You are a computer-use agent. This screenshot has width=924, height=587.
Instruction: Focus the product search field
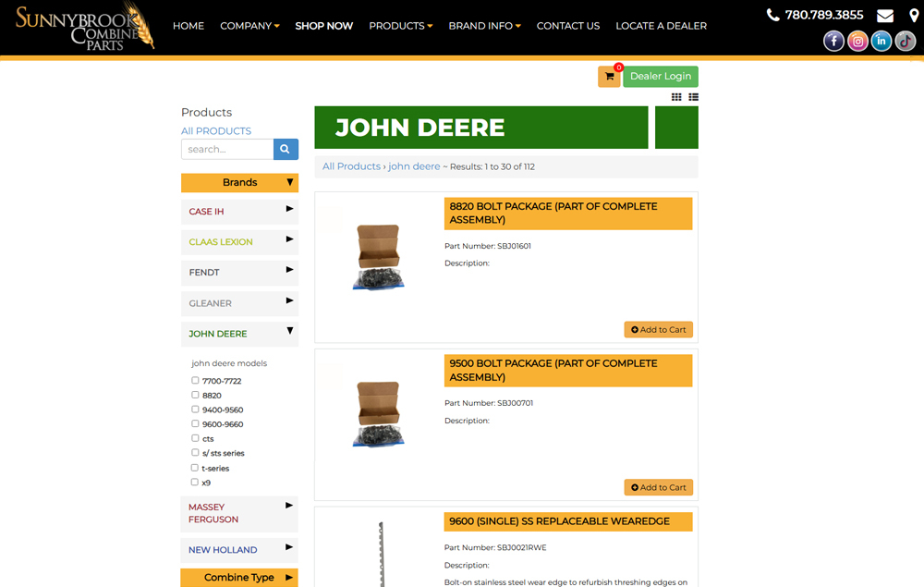click(227, 149)
